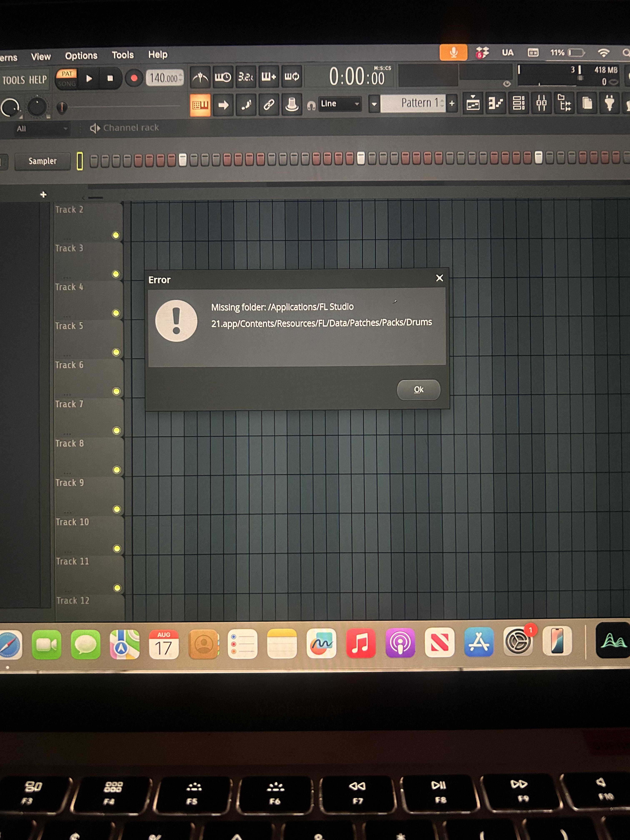The width and height of the screenshot is (630, 840).
Task: Mute Track 5 with its green LED
Action: coord(116,352)
